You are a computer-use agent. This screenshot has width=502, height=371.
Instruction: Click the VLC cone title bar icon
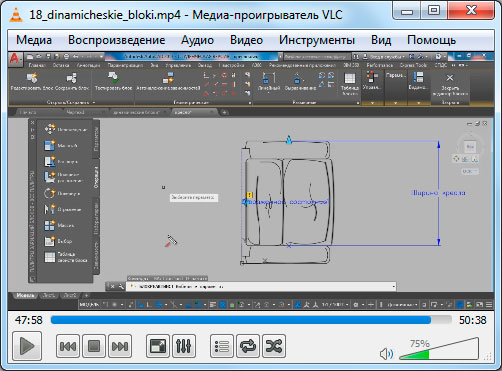tap(16, 15)
